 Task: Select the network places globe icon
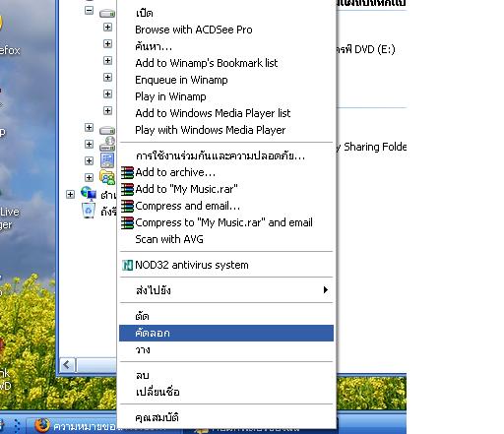tap(89, 194)
